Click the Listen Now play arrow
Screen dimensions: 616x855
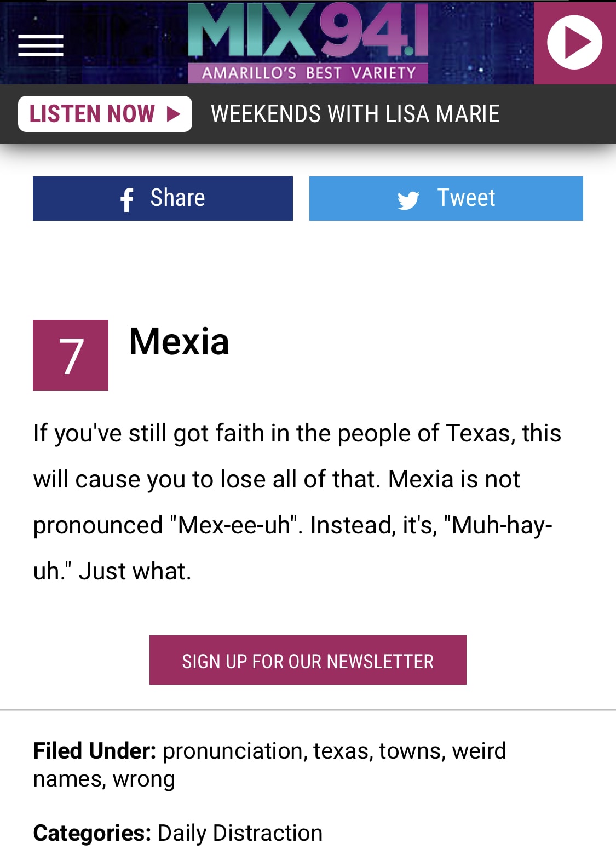174,114
